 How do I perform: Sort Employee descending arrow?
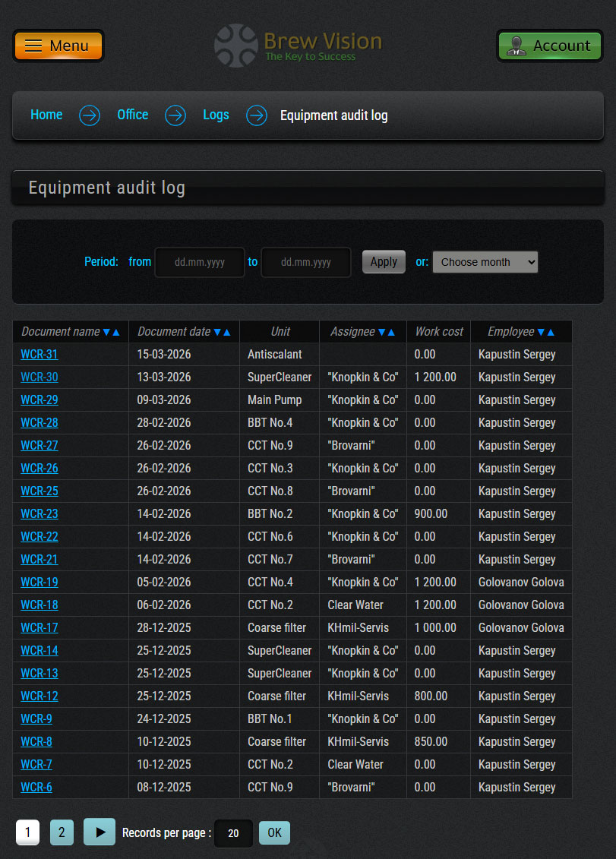[541, 332]
